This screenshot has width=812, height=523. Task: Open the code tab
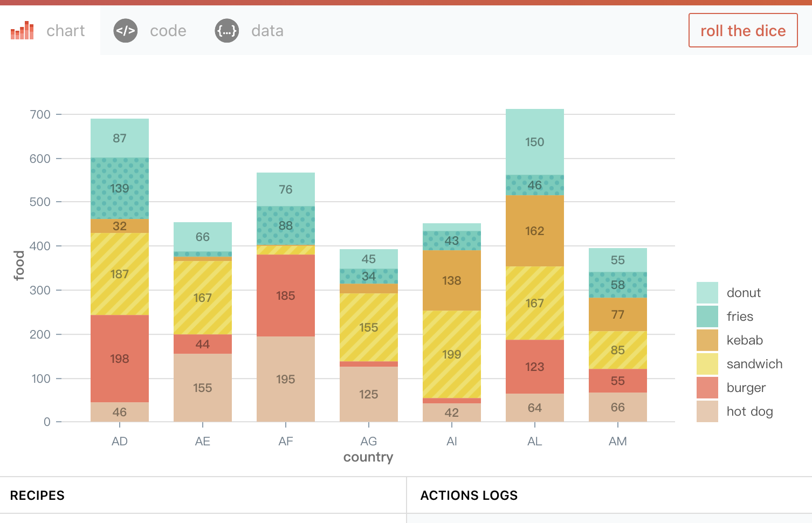click(x=150, y=30)
